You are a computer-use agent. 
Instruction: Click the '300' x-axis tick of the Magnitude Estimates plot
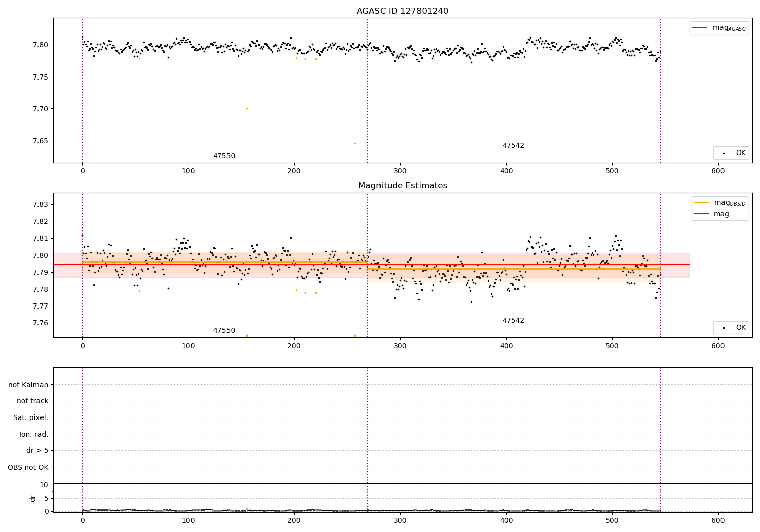(x=400, y=346)
